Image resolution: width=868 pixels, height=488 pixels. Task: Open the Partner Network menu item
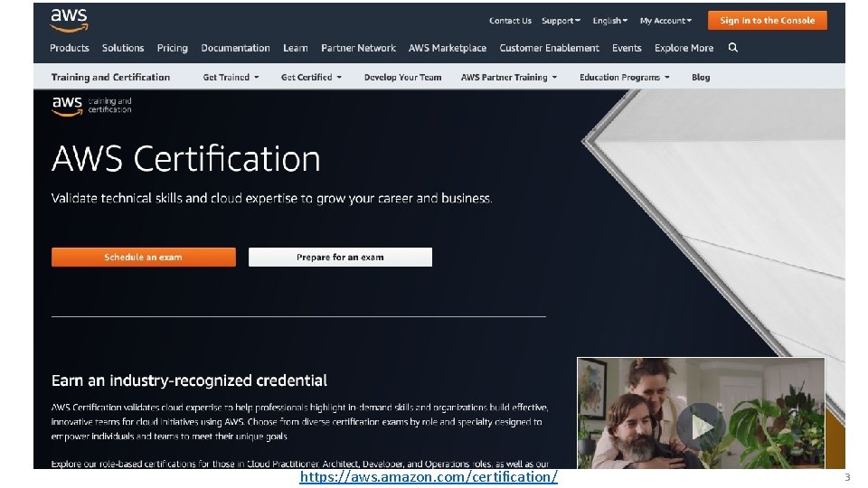(x=358, y=48)
